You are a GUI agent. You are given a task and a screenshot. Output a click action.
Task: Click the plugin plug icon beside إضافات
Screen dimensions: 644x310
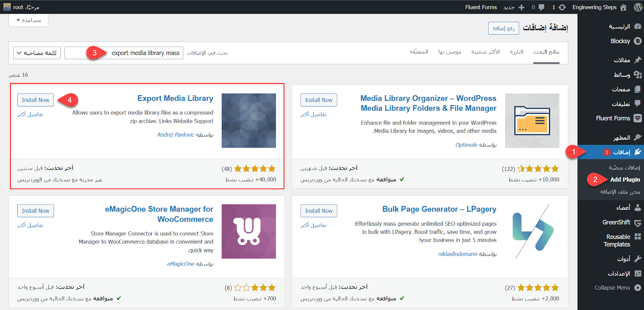click(x=638, y=152)
